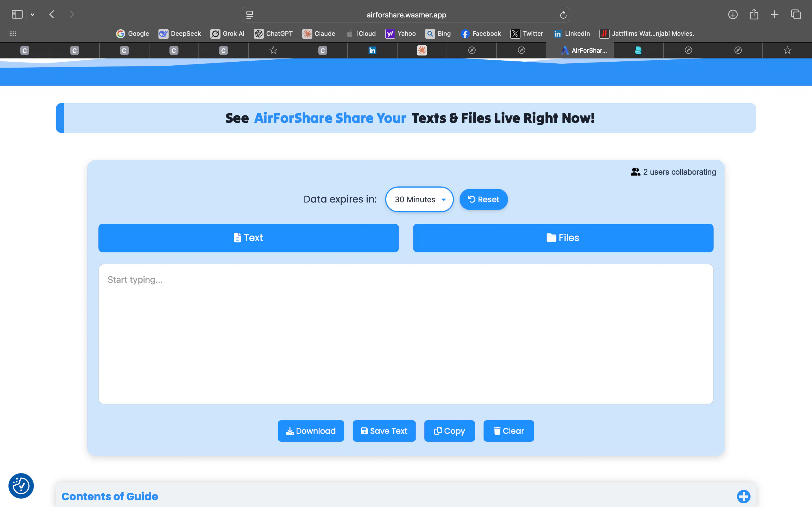This screenshot has width=812, height=507.
Task: Open the Downloads list in Safari toolbar
Action: (x=733, y=14)
